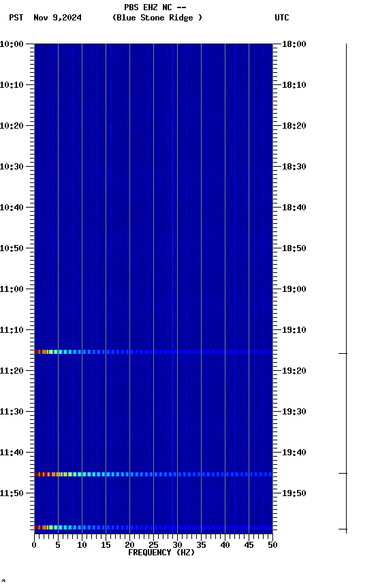Click the 18:00 UTC time label

(x=294, y=44)
